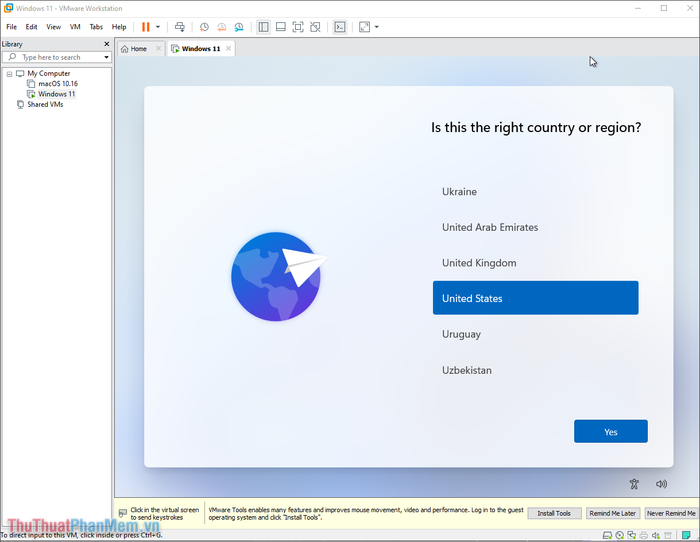
Task: Select United States in the region list
Action: pyautogui.click(x=535, y=298)
